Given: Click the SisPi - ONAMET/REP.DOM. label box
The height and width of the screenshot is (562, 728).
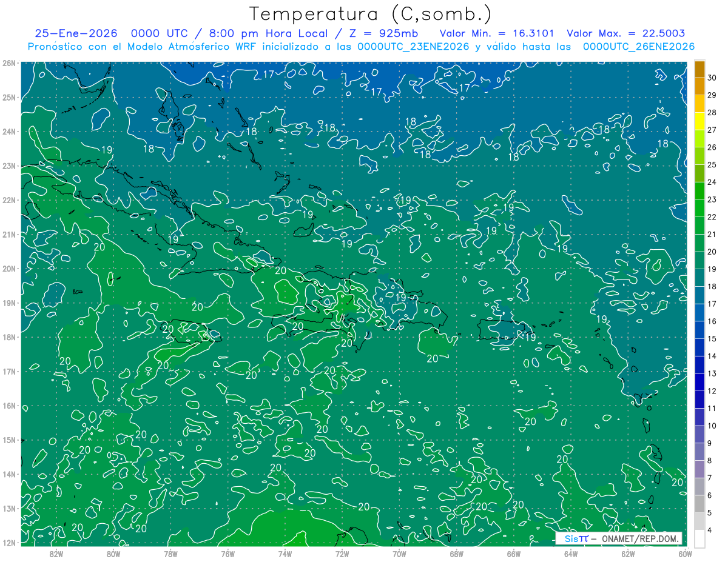Looking at the screenshot, I should click(x=619, y=538).
